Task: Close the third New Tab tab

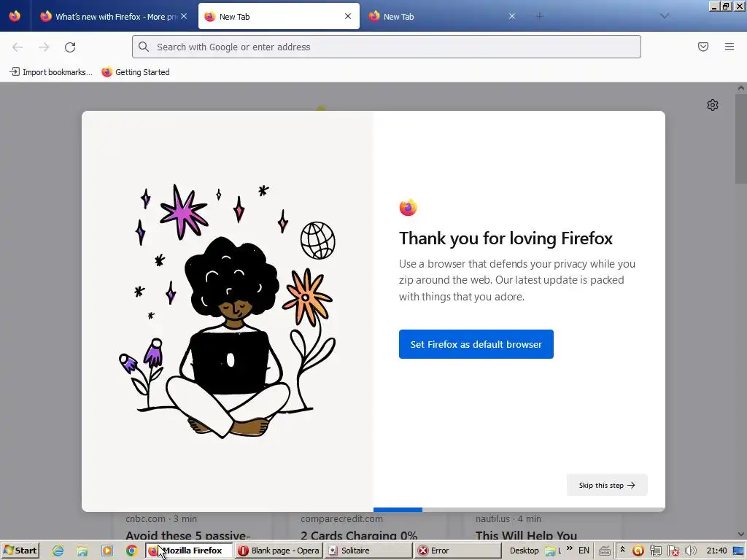Action: 511,16
